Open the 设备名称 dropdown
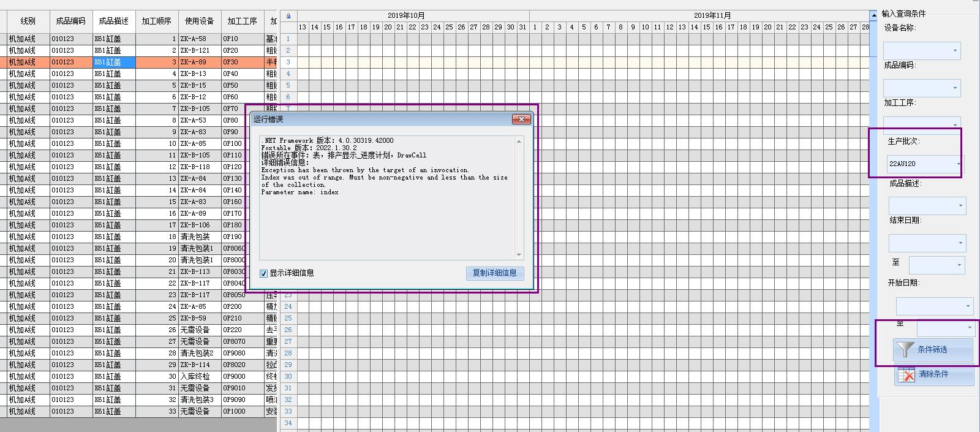Screen dimensions: 980x432 click(954, 51)
